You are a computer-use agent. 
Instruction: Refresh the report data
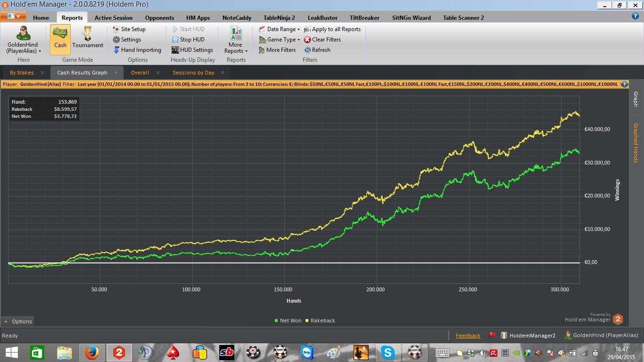click(317, 50)
